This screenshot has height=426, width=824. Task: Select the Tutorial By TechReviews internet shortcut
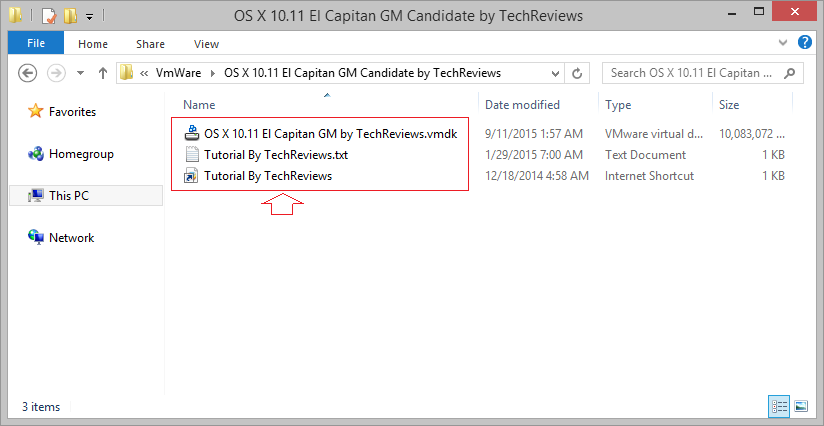[x=268, y=176]
